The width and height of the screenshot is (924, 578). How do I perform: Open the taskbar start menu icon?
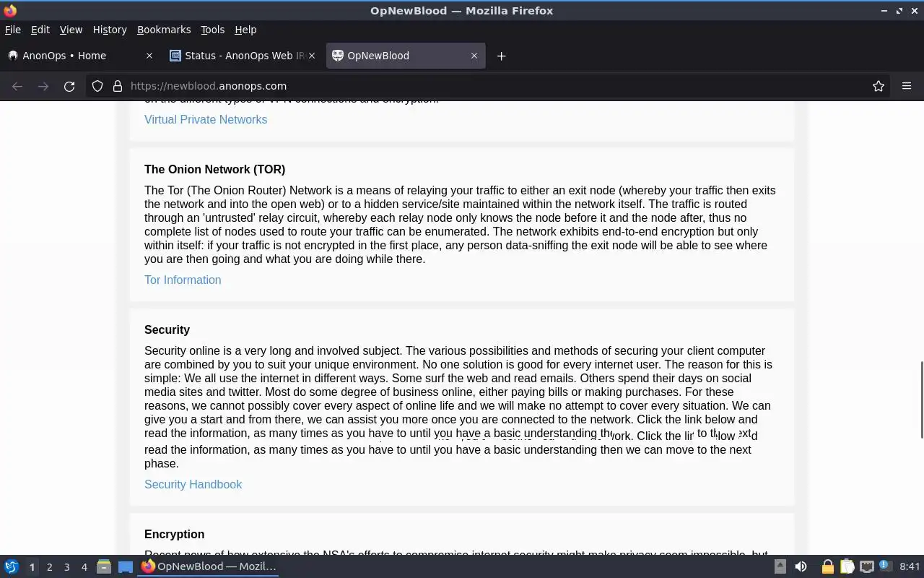[x=11, y=566]
